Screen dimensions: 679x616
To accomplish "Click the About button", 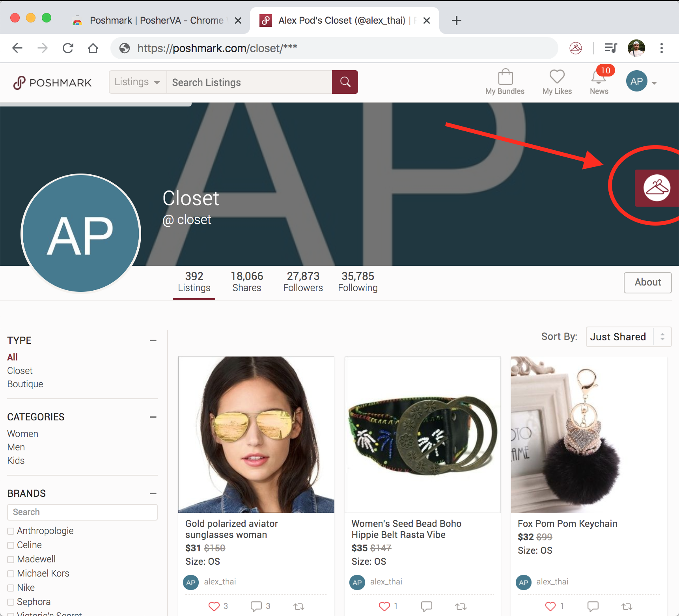I will point(647,282).
